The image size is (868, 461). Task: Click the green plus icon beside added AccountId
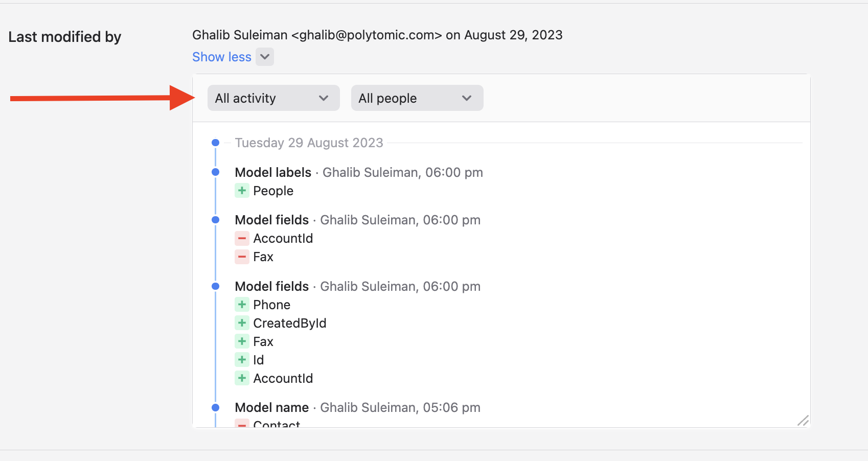pyautogui.click(x=241, y=378)
